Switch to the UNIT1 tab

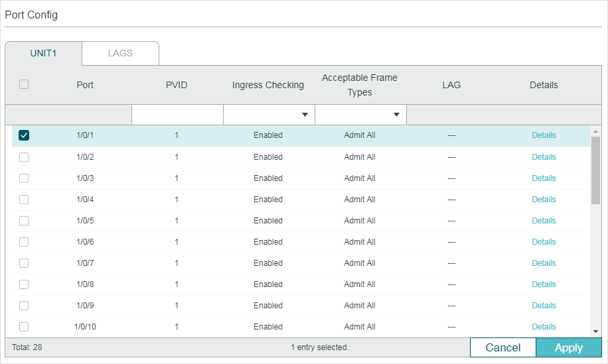point(43,54)
